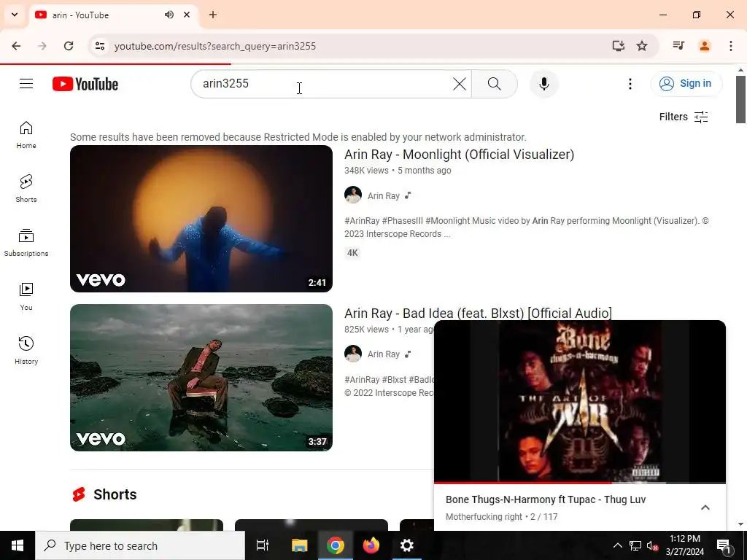Open the network tray icon
Viewport: 747px width, 560px height.
tap(635, 545)
